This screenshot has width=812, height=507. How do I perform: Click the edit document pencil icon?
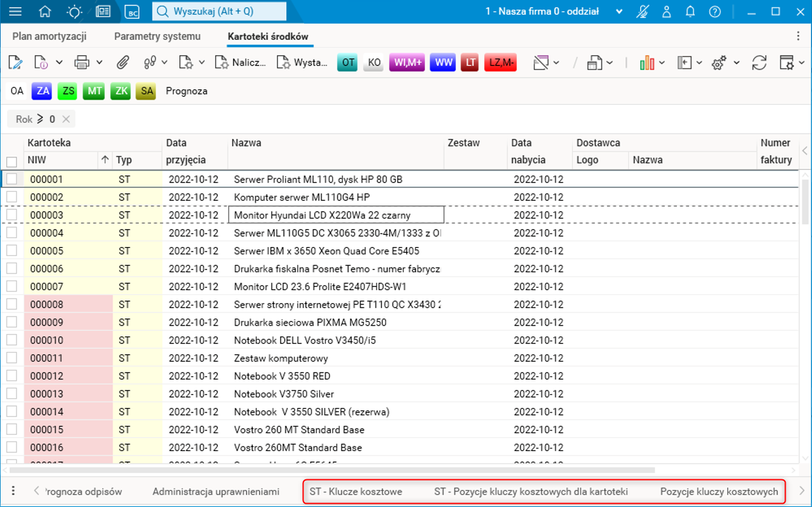point(15,62)
